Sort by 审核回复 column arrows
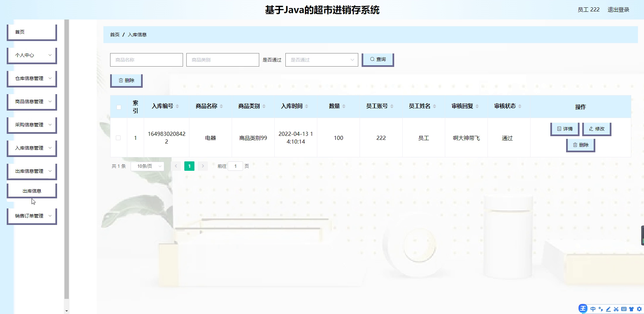 pyautogui.click(x=477, y=106)
